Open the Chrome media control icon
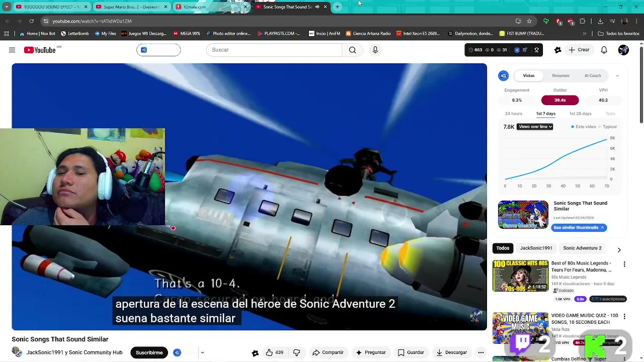This screenshot has width=644, height=362. [x=612, y=21]
